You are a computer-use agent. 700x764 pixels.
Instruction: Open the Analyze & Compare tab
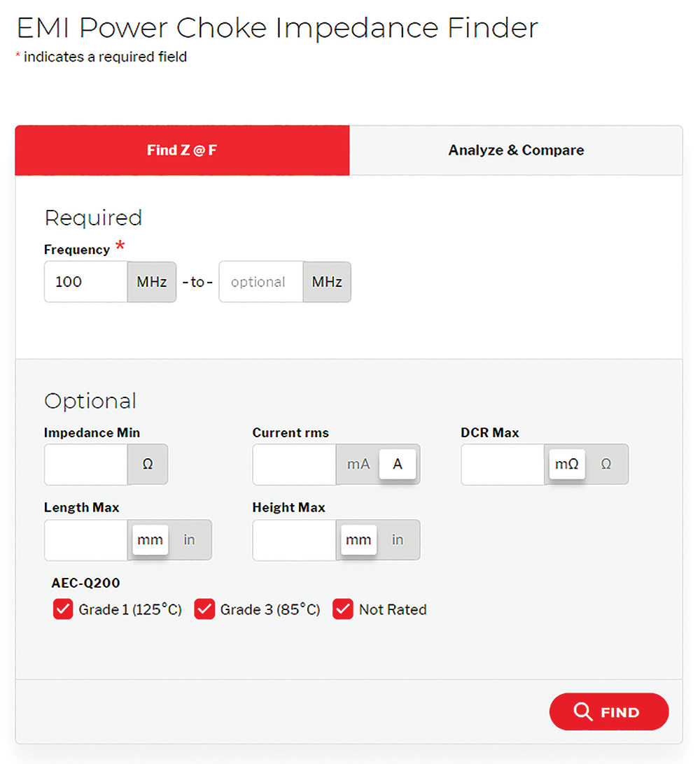pos(516,150)
